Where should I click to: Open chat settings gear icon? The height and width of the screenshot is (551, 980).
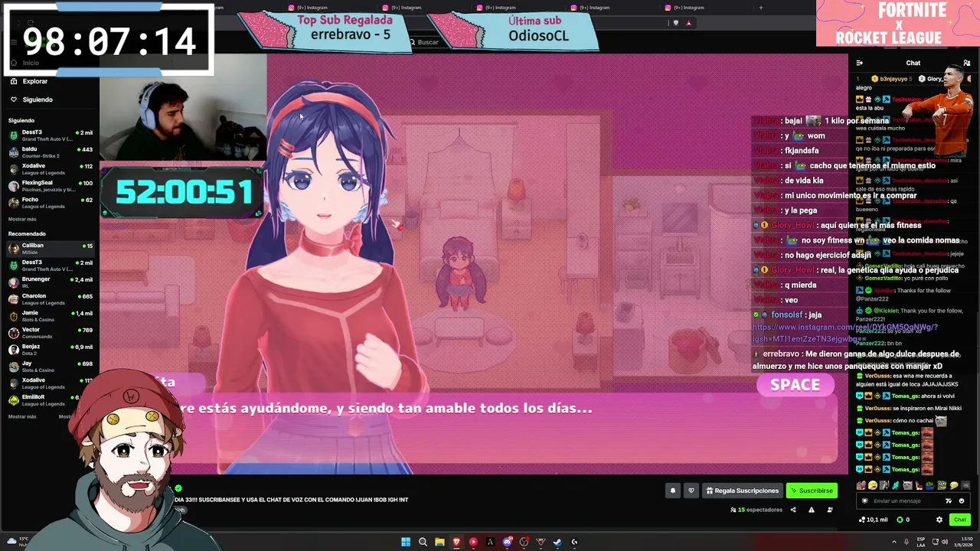tap(939, 520)
